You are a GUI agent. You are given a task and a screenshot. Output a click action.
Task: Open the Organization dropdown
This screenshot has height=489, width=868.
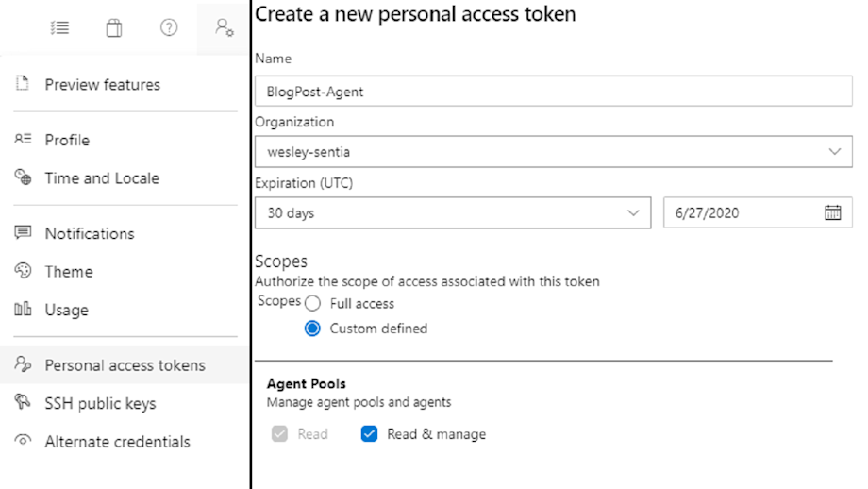(554, 152)
